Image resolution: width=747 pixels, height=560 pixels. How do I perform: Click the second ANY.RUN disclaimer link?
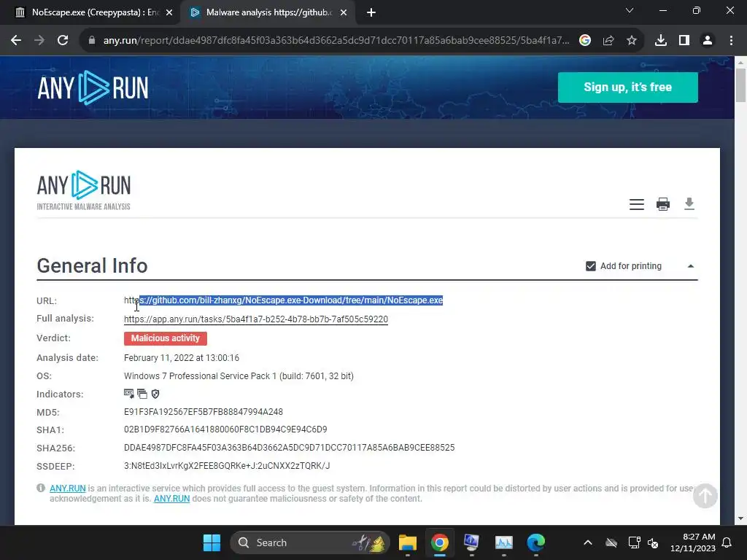pyautogui.click(x=171, y=499)
